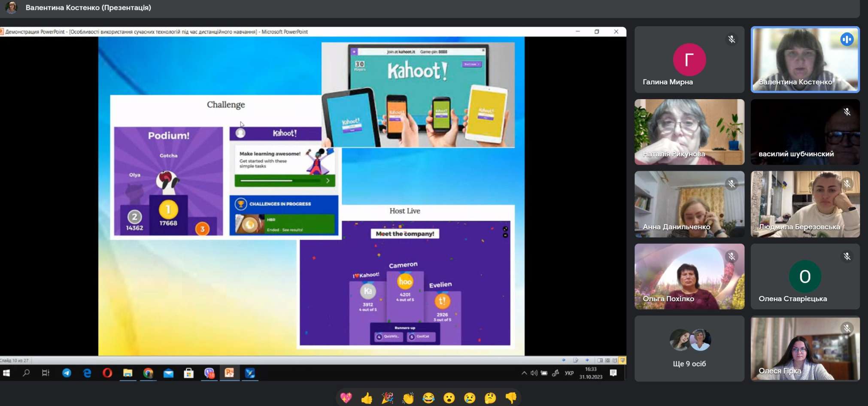Send the thumbs up reaction
868x406 pixels.
[367, 398]
